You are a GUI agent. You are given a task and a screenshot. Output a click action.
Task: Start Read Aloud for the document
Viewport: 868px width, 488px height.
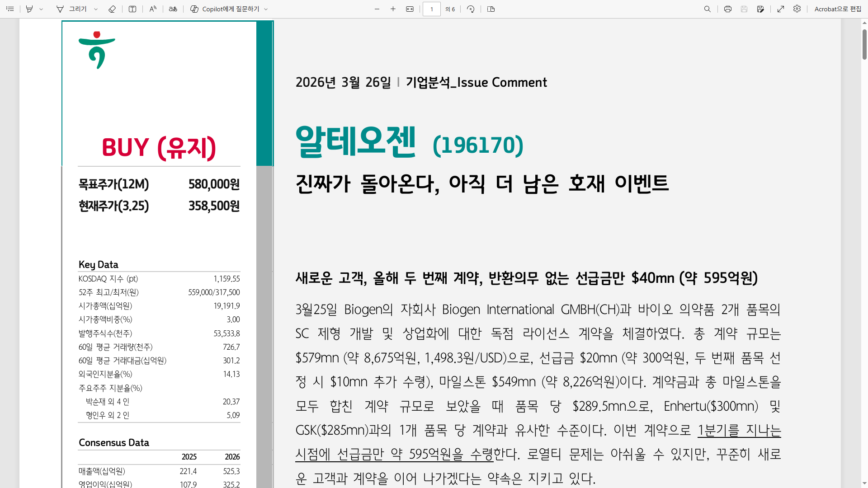click(x=153, y=9)
